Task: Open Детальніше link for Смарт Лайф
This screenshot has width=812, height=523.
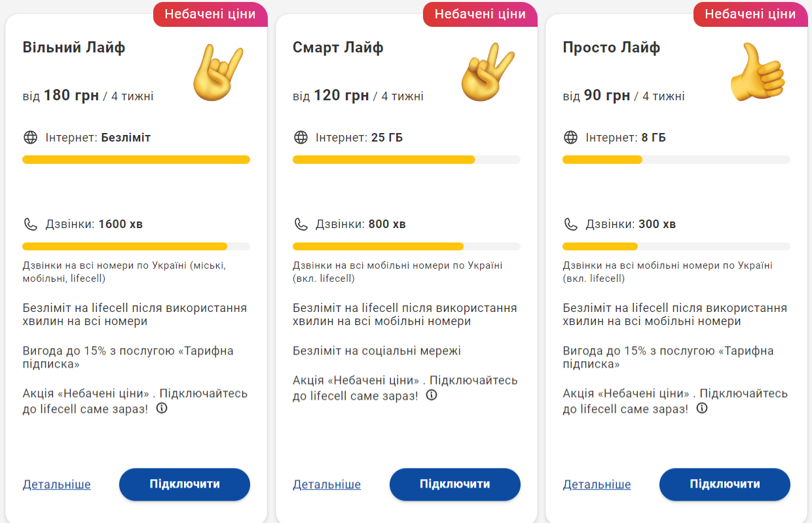Action: coord(326,484)
